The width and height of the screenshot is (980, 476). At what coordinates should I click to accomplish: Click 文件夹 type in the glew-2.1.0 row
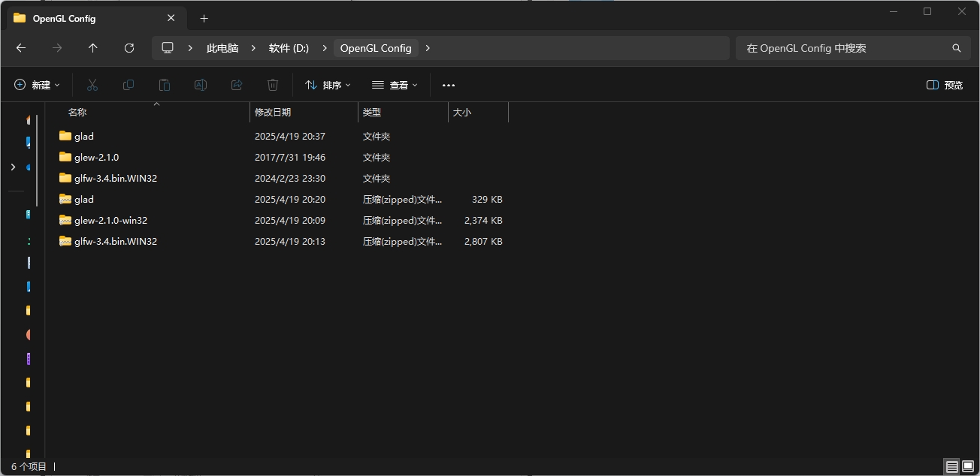377,157
